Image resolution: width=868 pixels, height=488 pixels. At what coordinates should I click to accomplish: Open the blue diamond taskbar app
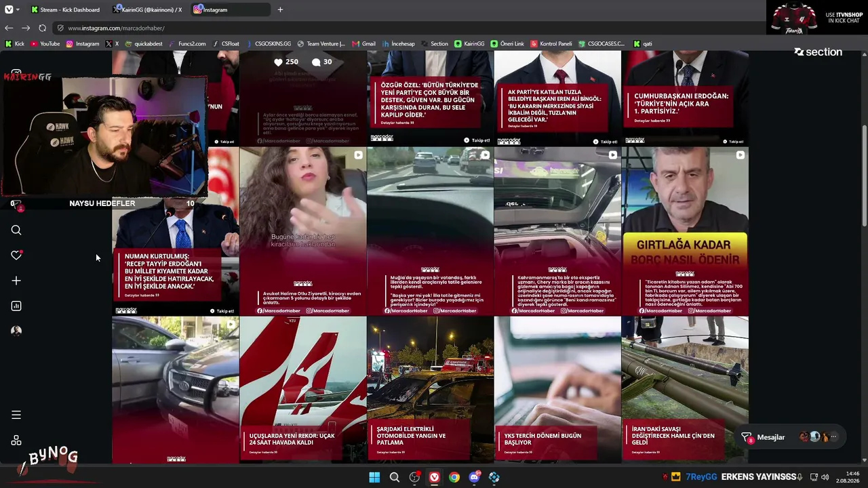[494, 477]
